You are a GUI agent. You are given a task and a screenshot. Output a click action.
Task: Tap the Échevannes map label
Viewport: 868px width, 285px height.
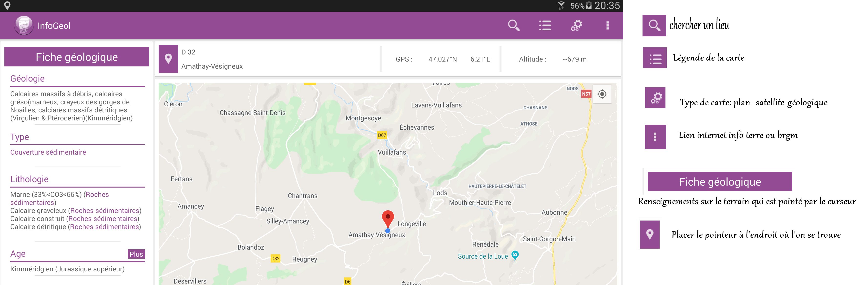pyautogui.click(x=417, y=127)
